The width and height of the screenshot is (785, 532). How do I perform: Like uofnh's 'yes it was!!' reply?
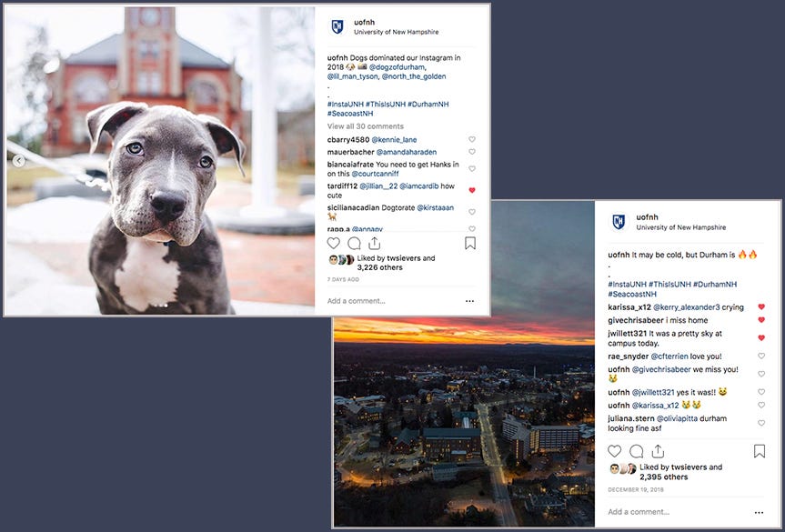[761, 392]
